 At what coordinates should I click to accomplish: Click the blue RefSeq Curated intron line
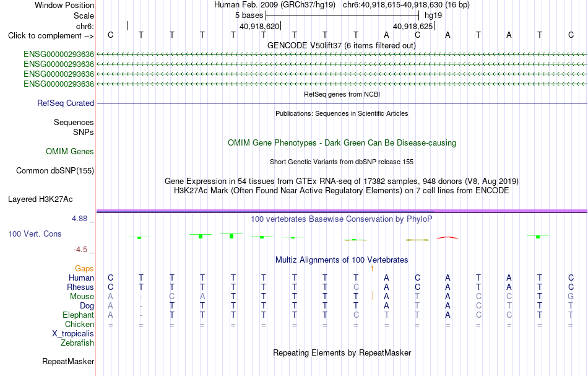(342, 103)
